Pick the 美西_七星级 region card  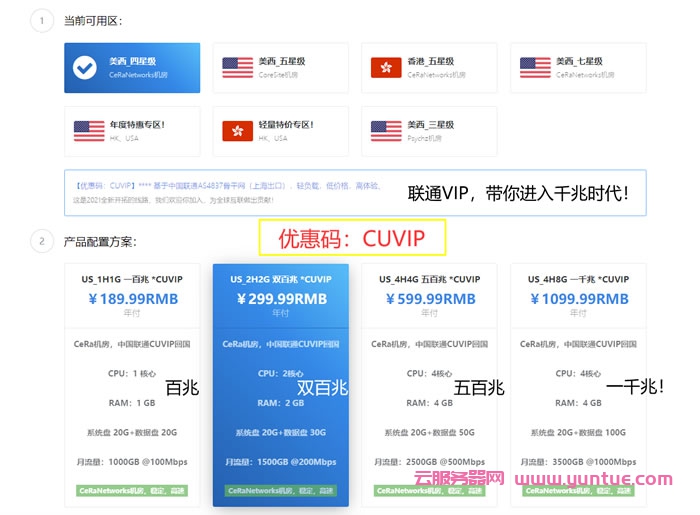pyautogui.click(x=580, y=68)
